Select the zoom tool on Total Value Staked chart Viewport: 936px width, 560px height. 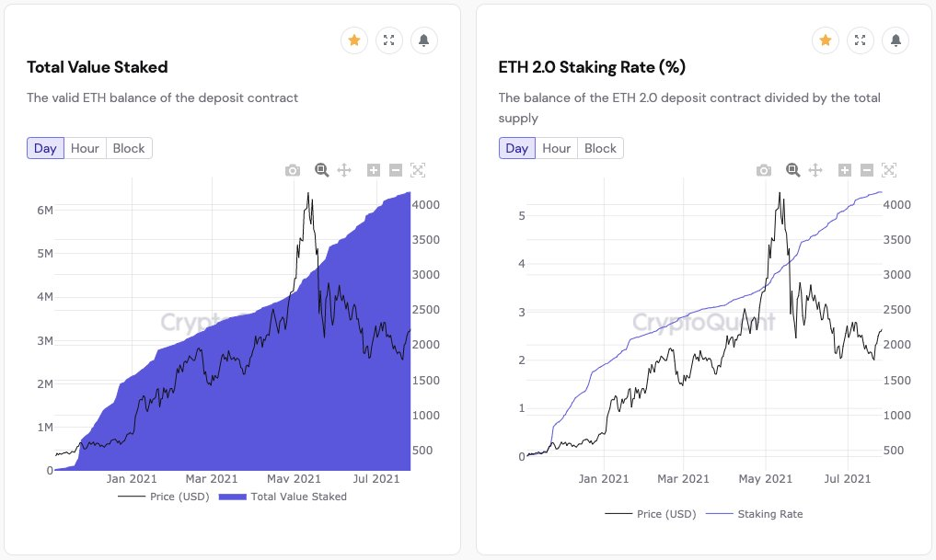click(320, 170)
